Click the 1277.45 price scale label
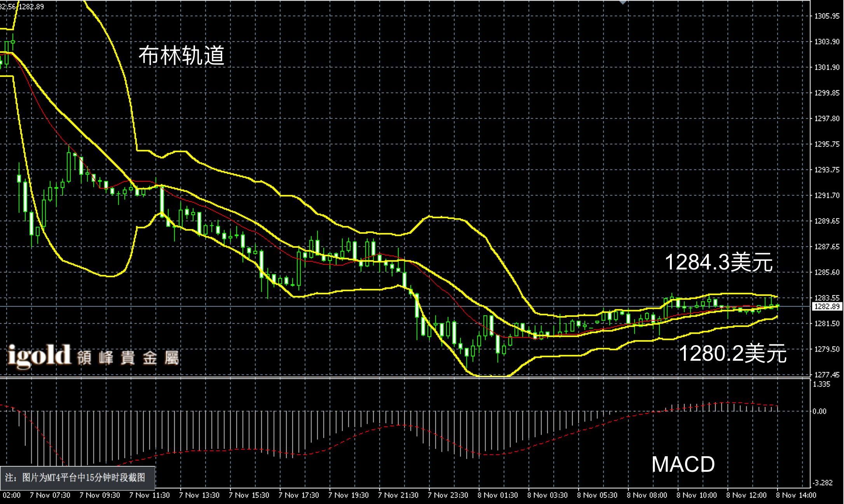Screen dimensions: 844x504 tap(827, 375)
